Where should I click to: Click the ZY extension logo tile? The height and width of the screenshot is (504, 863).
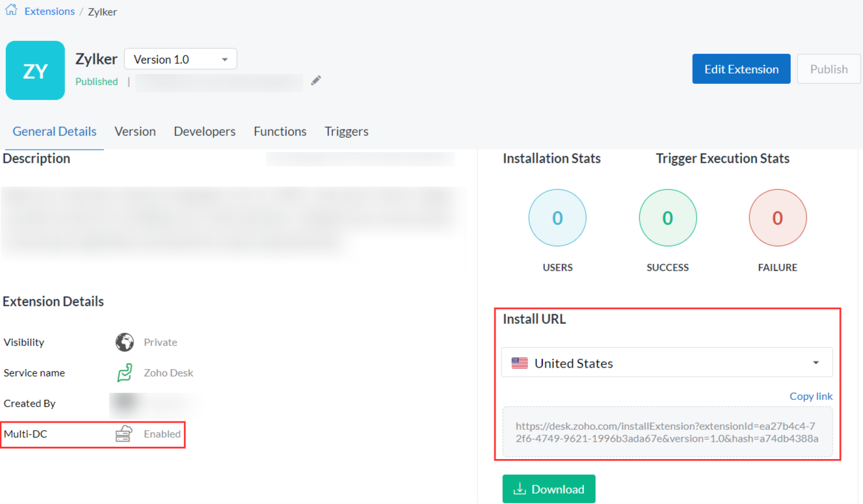point(35,70)
